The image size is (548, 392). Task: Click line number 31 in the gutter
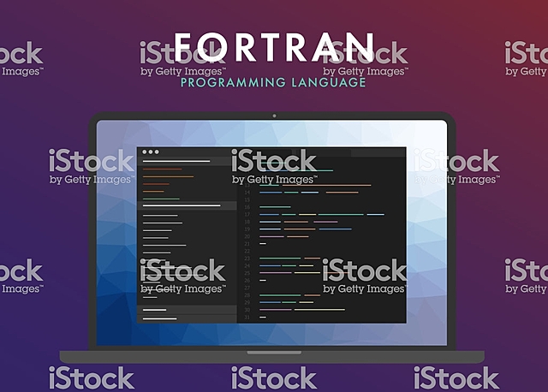(247, 318)
